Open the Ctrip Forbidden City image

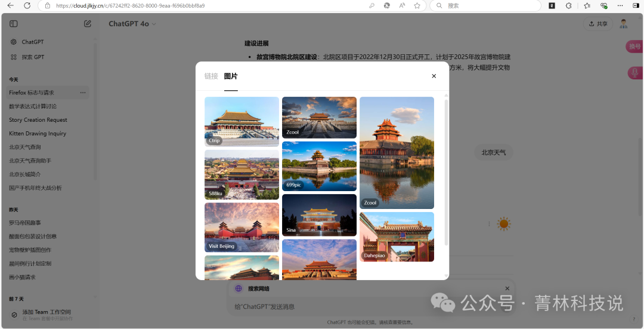(241, 121)
